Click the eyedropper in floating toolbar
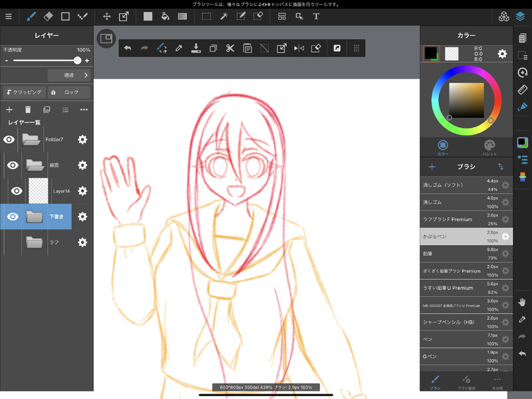Image resolution: width=532 pixels, height=399 pixels. coord(179,48)
